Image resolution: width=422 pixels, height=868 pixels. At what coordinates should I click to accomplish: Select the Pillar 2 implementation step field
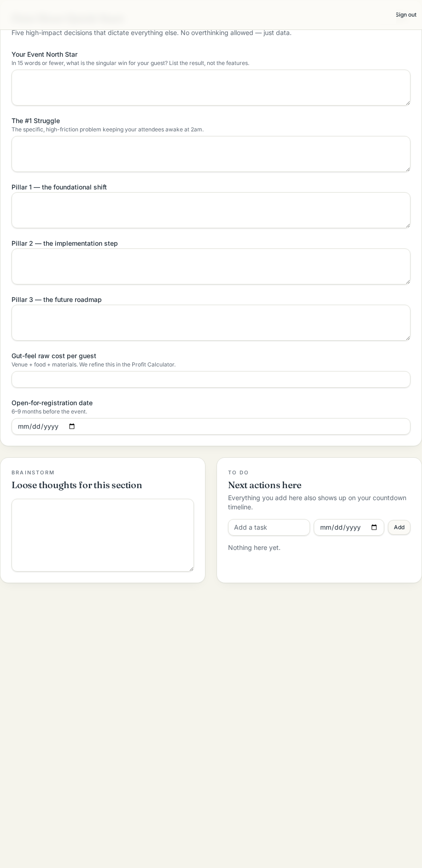pyautogui.click(x=211, y=266)
